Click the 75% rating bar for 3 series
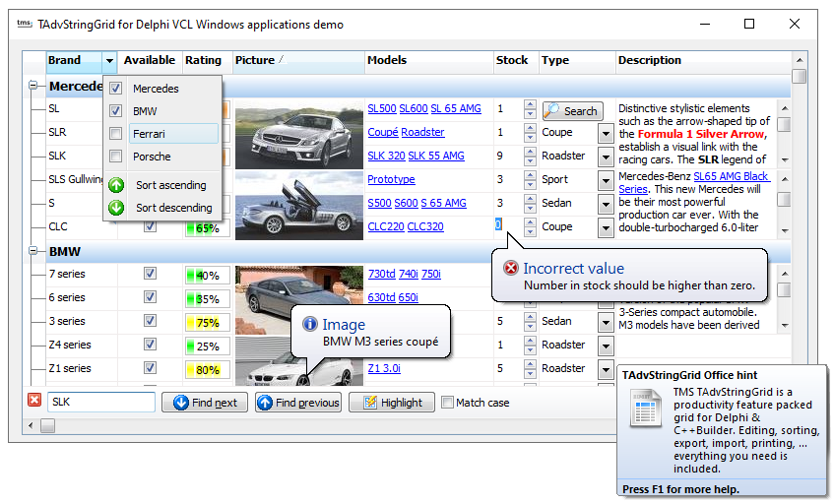834x504 pixels. (x=208, y=323)
